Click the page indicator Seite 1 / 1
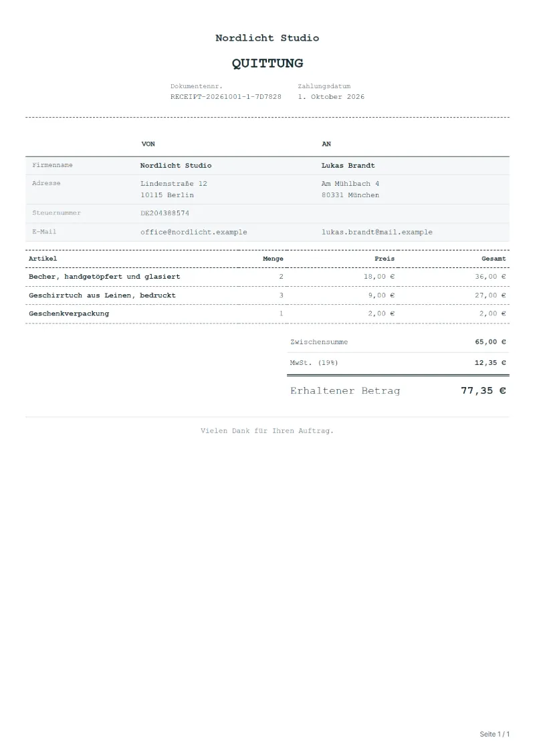The height and width of the screenshot is (756, 535). pos(494,735)
